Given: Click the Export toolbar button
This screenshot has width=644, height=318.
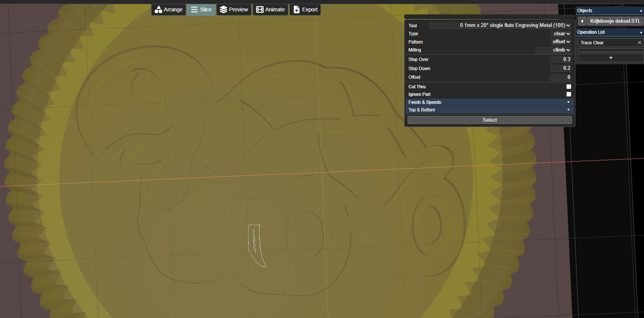Looking at the screenshot, I should click(x=305, y=9).
